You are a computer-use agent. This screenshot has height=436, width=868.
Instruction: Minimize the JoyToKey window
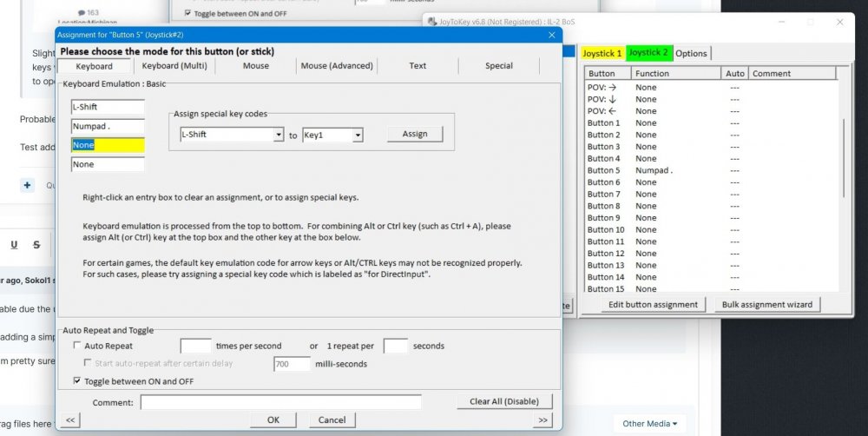[x=782, y=23]
